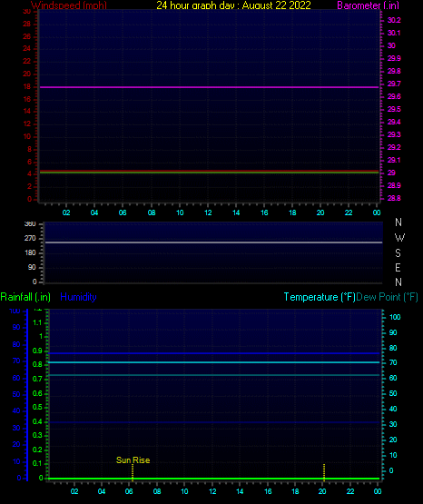Click the Windspeed (mph) axis title
The image size is (423, 504).
[x=69, y=5]
